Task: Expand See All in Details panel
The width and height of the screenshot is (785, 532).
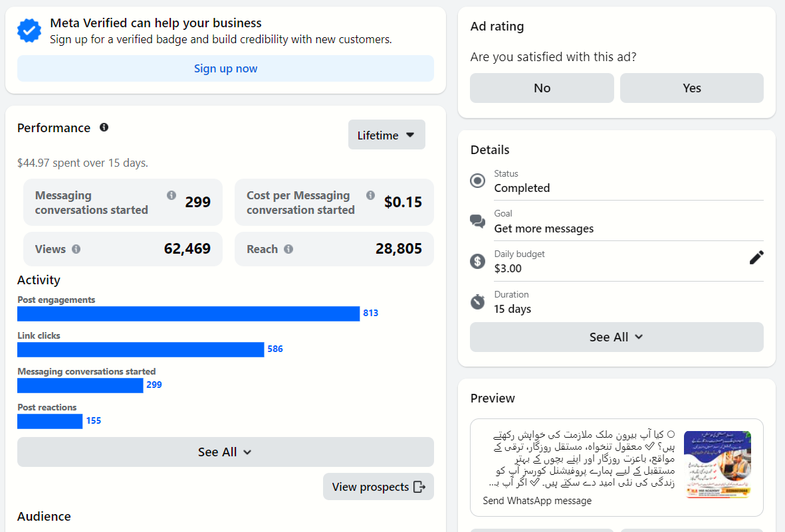Action: click(616, 337)
